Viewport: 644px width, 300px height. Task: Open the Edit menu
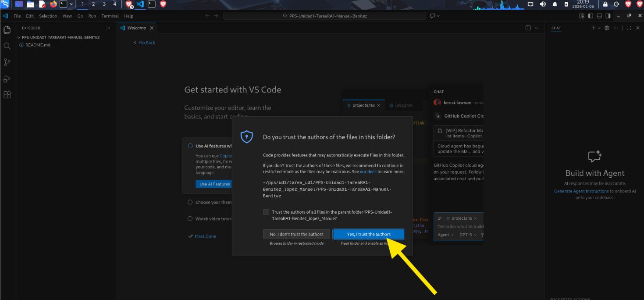click(x=30, y=16)
